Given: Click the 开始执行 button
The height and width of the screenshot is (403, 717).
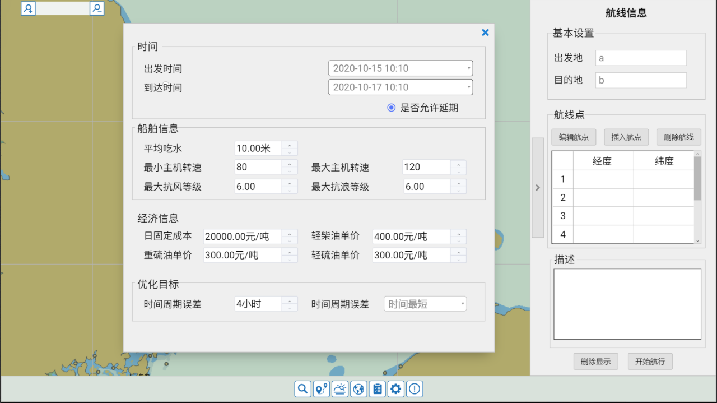Looking at the screenshot, I should coord(650,361).
